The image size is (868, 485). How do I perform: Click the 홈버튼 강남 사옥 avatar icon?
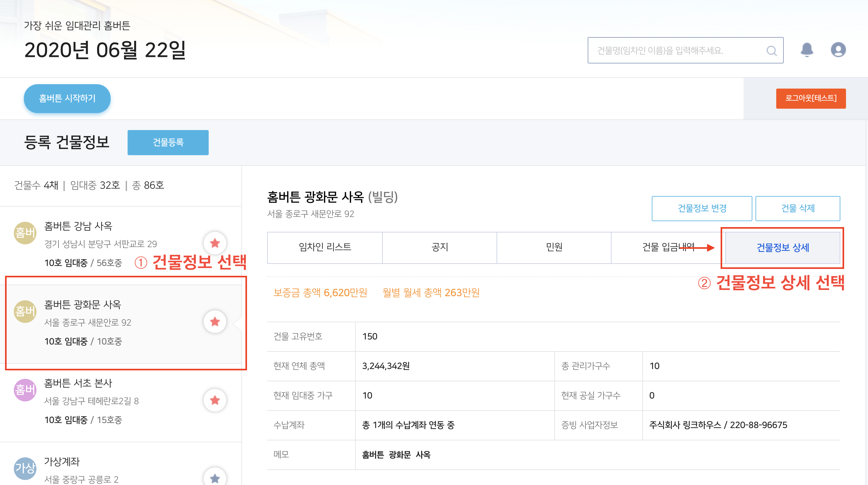(25, 233)
